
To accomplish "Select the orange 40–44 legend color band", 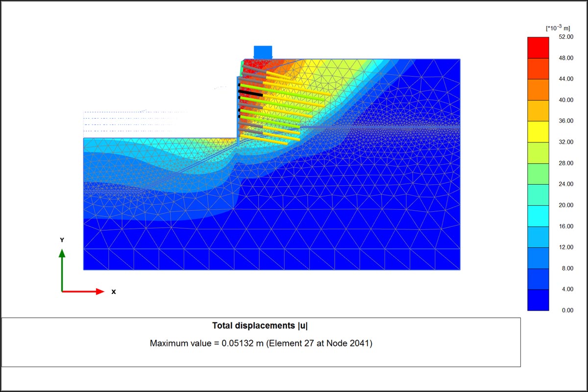I will click(538, 90).
